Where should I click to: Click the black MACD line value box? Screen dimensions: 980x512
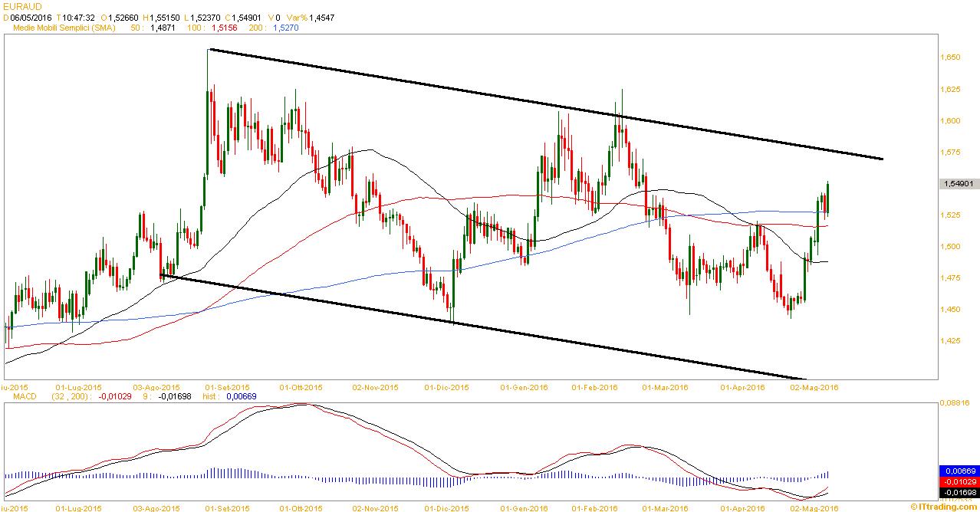pyautogui.click(x=959, y=492)
